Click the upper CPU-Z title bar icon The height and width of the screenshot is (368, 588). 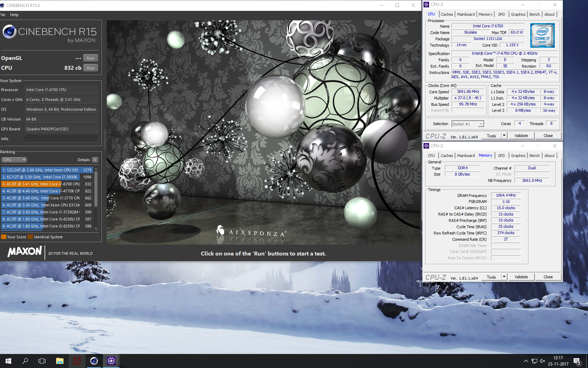(x=426, y=5)
